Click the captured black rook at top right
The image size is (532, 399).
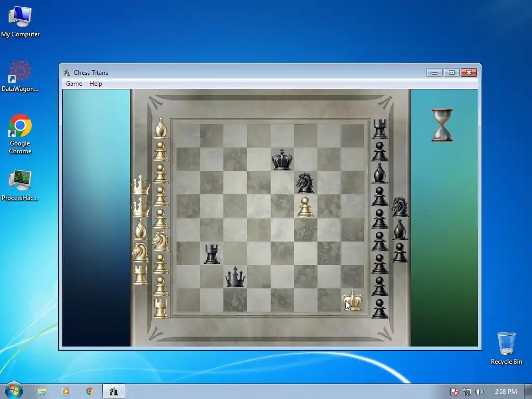point(380,129)
